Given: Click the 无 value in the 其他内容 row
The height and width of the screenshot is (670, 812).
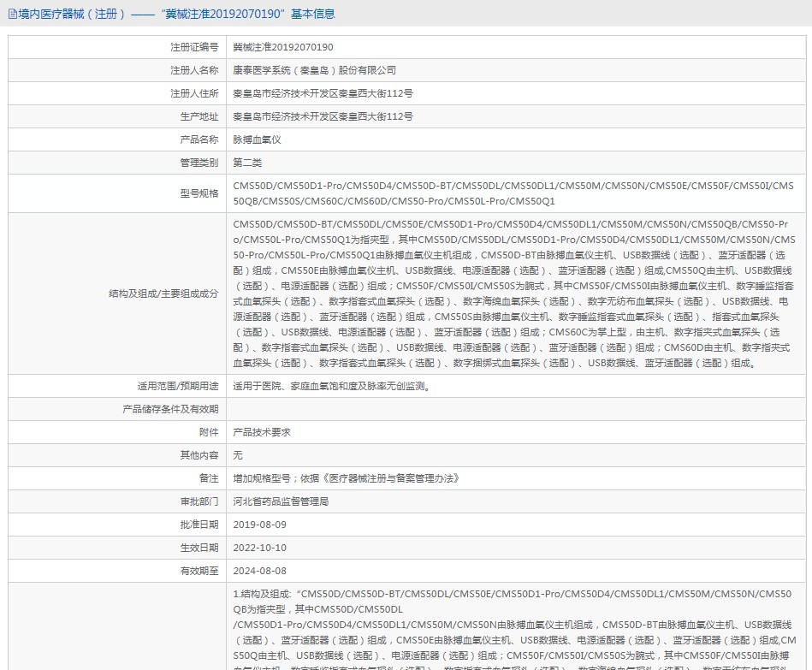Looking at the screenshot, I should tap(238, 455).
